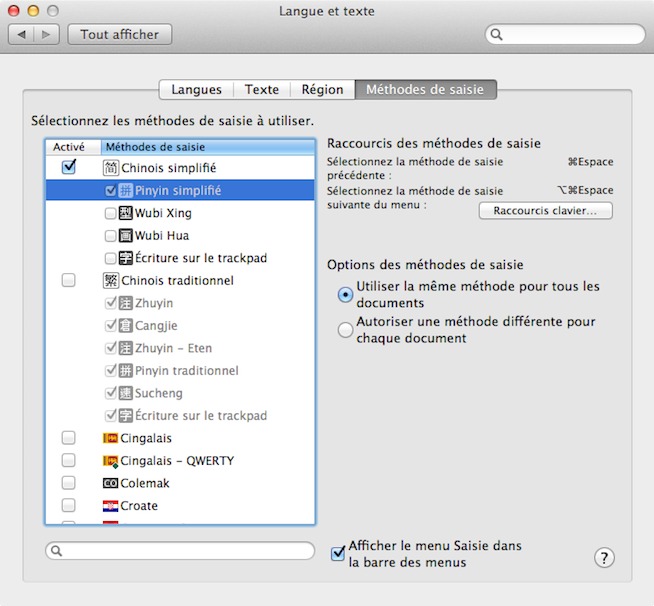
Task: Click the Chinois traditionnel language icon
Action: pyautogui.click(x=110, y=281)
